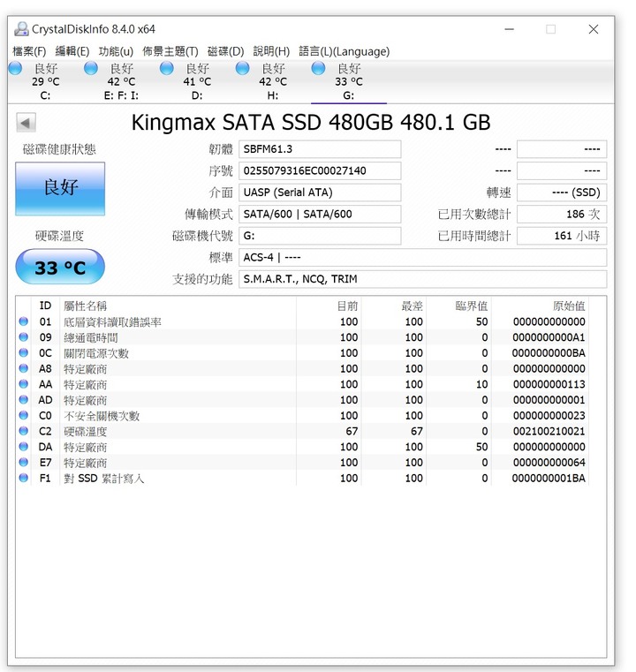This screenshot has width=636, height=672.
Task: Click the 最差 column header
Action: tap(394, 306)
